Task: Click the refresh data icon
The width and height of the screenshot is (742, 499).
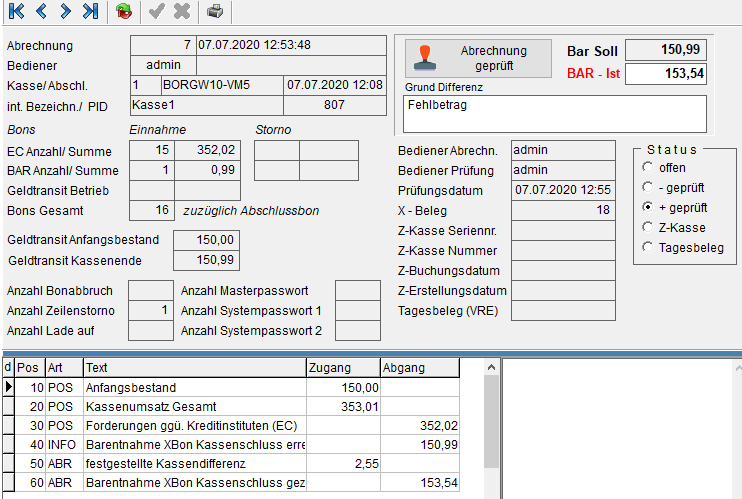Action: 123,12
